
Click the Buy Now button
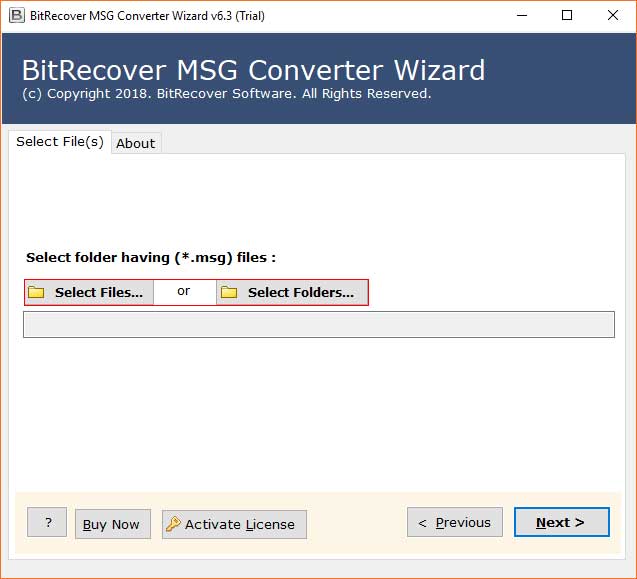[113, 524]
